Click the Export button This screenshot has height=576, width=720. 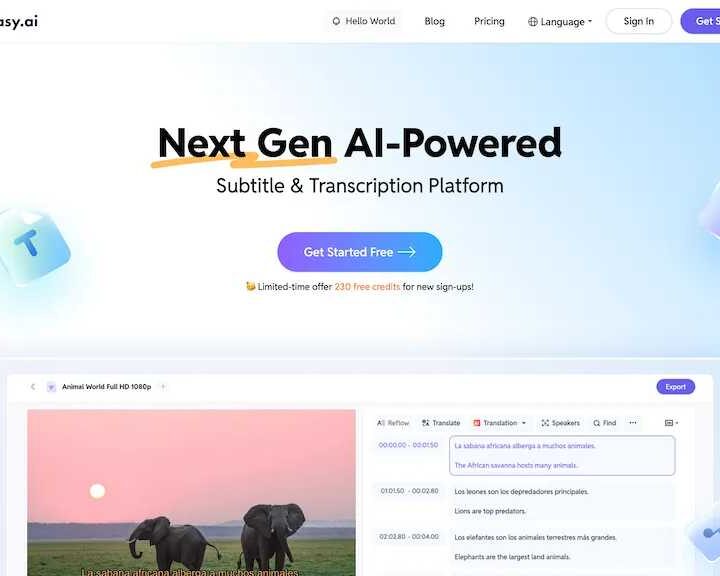(675, 387)
